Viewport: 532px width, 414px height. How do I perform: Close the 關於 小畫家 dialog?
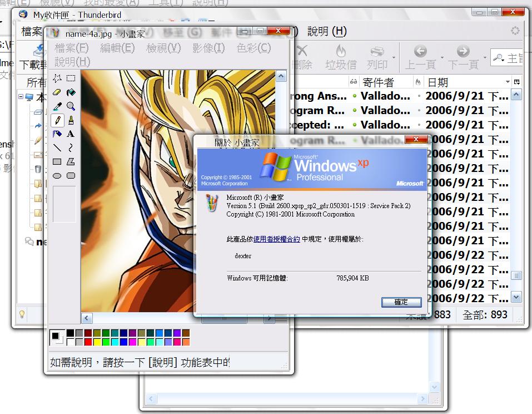tap(416, 139)
